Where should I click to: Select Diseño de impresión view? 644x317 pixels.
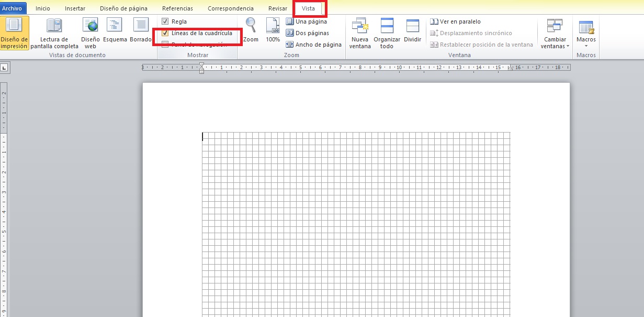pos(15,33)
